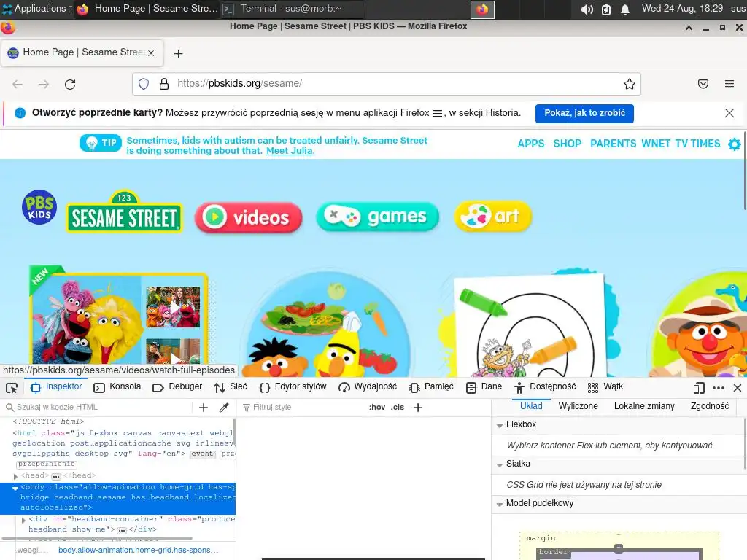The width and height of the screenshot is (747, 560).
Task: Toggle the .cls classes panel
Action: click(398, 408)
